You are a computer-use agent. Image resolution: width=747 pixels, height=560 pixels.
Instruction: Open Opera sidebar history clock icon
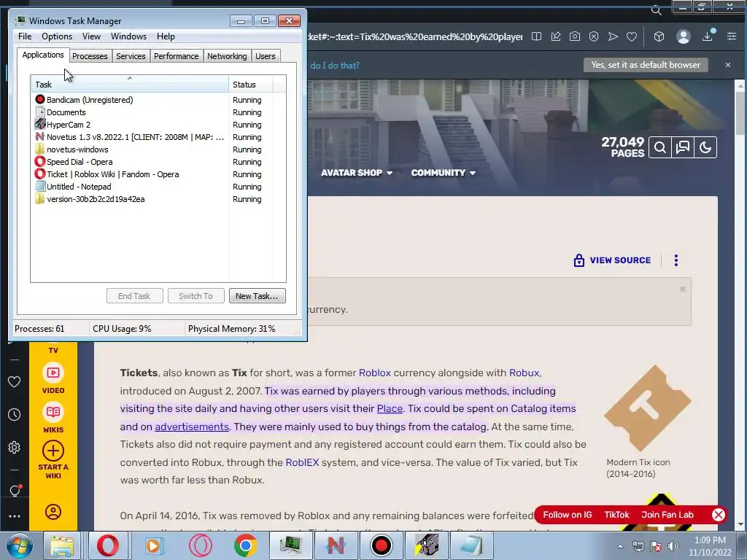click(15, 415)
